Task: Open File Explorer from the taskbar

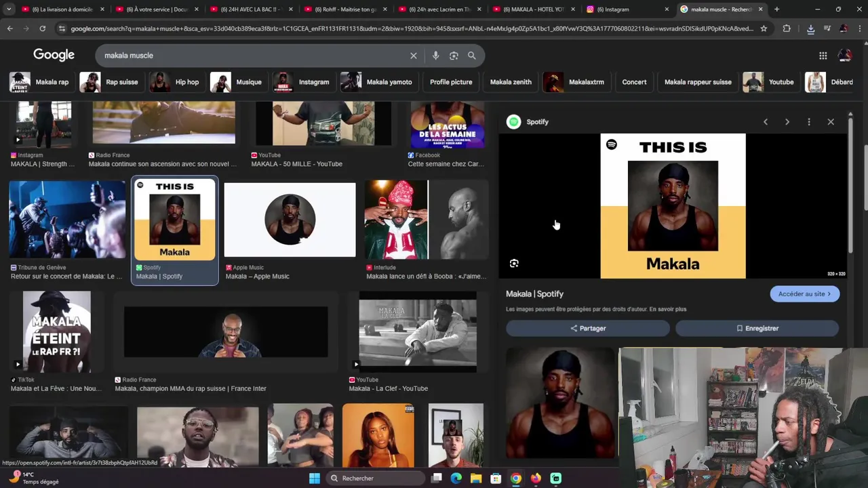Action: [x=476, y=479]
